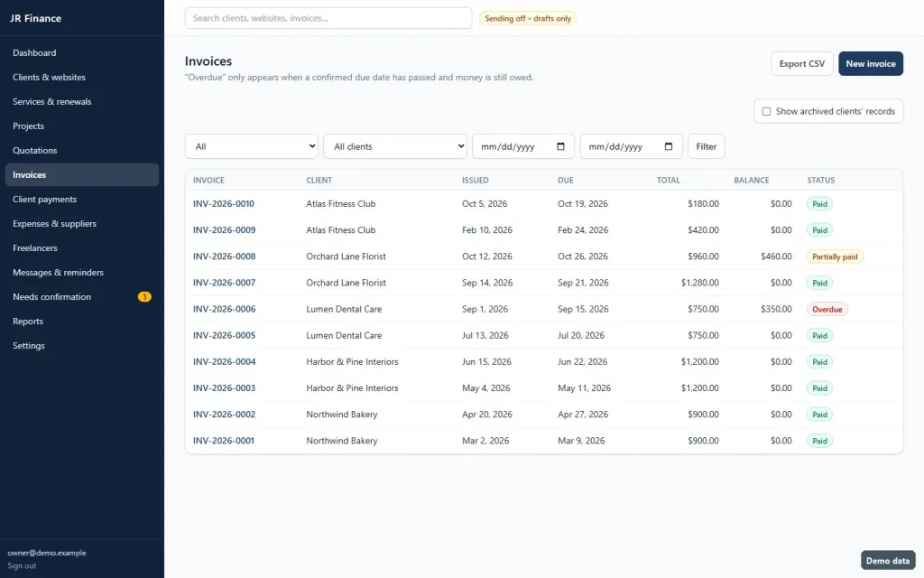Open Messages & reminders
The height and width of the screenshot is (578, 924).
(82, 273)
